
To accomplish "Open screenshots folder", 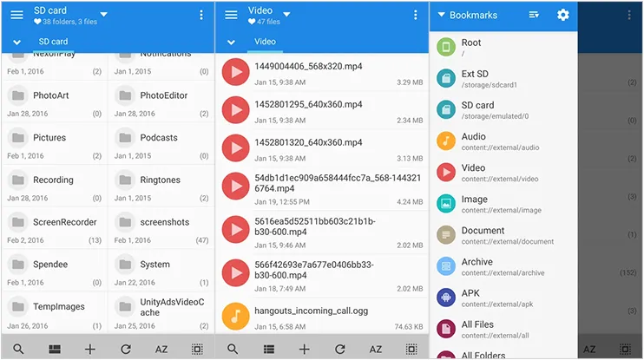I will coord(161,229).
